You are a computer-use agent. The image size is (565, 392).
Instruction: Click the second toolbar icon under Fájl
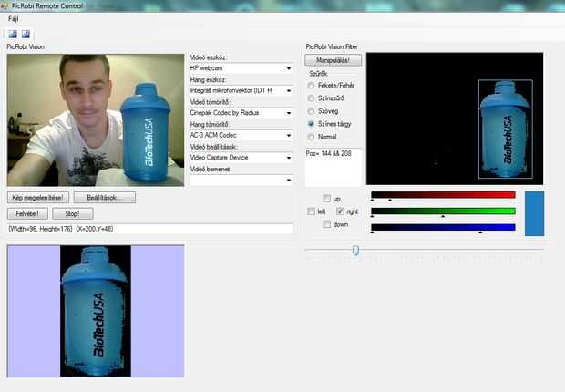(26, 35)
